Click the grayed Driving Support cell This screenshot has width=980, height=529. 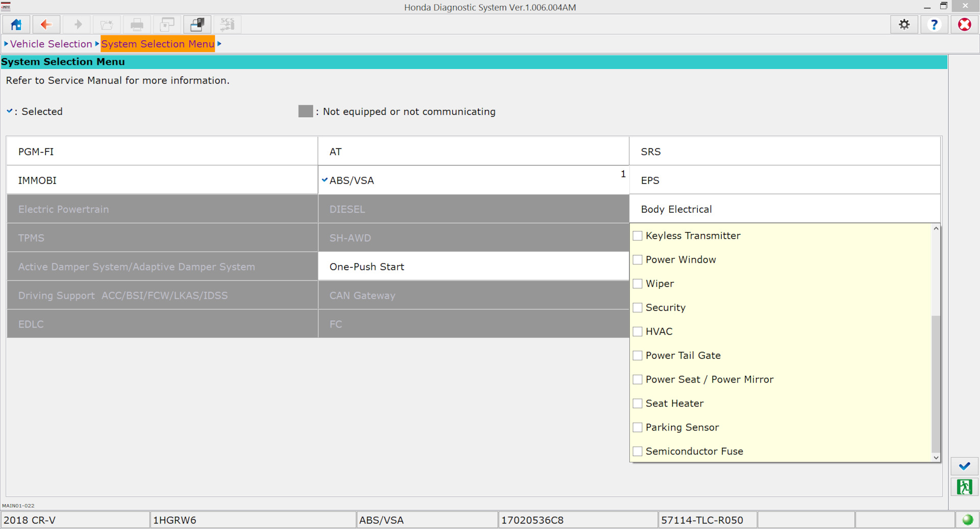pos(162,295)
